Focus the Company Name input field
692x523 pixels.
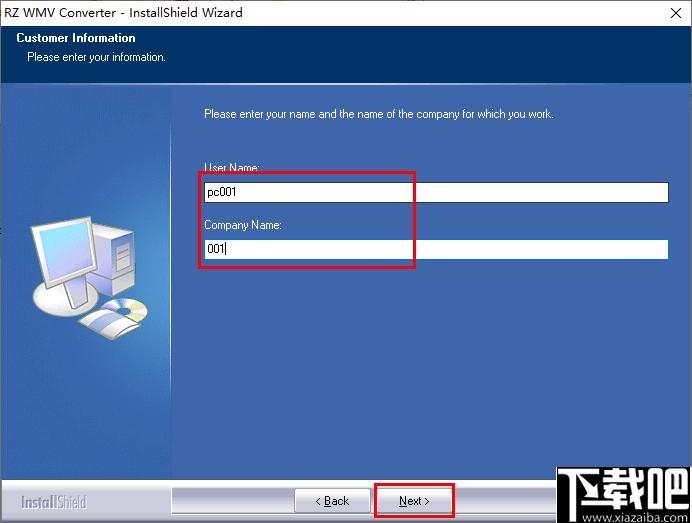tap(436, 249)
